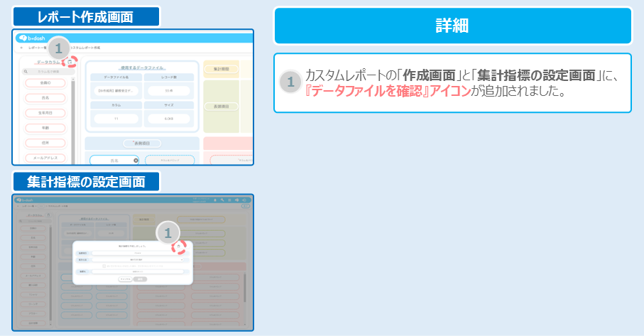Open notifications bell in metric settings screen
644x336 pixels.
pos(215,200)
